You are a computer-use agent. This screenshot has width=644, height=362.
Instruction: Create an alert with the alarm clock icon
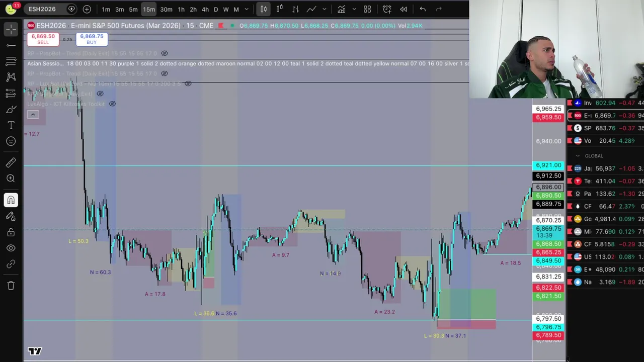[x=387, y=9]
